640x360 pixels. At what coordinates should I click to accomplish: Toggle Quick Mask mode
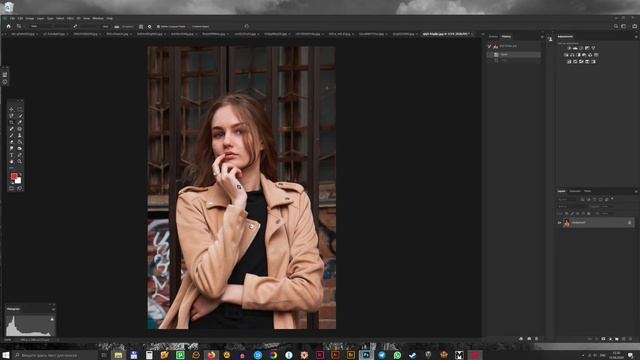11,188
